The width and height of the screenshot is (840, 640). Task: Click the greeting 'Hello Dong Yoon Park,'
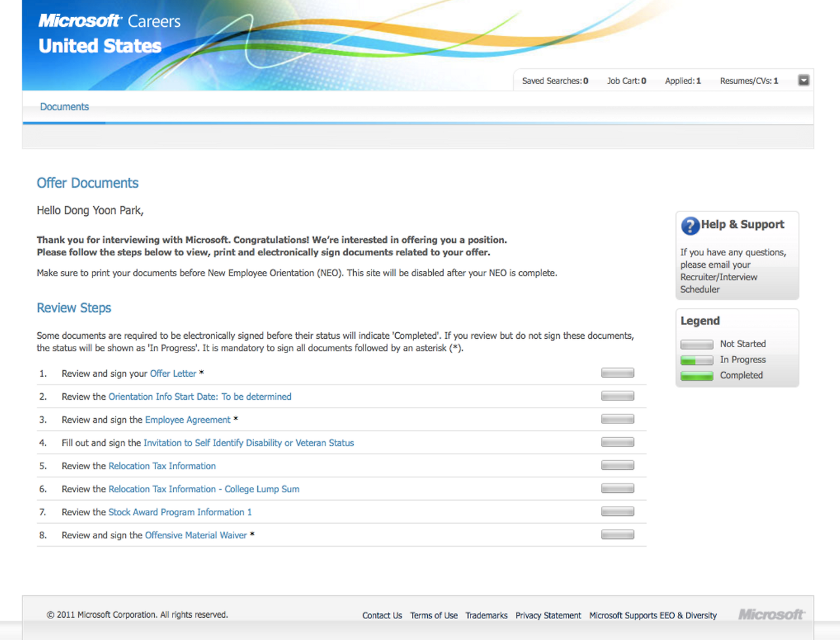pos(90,211)
